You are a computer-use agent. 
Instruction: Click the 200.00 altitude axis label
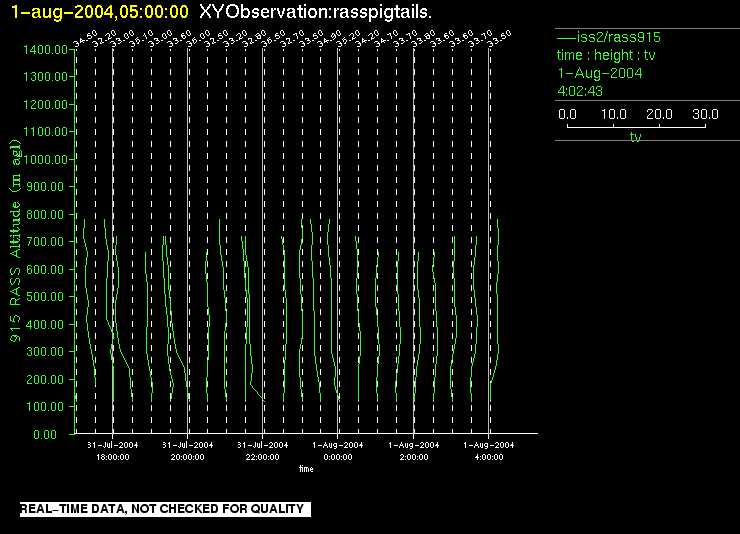[45, 380]
